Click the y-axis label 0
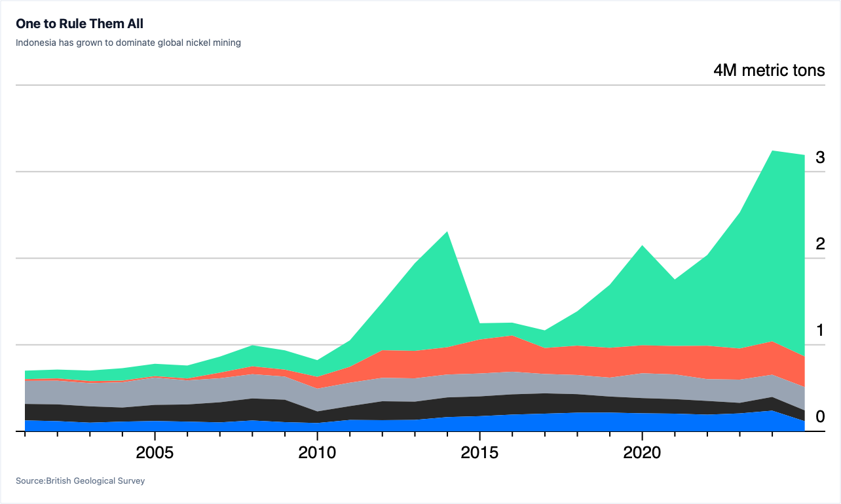 [x=820, y=416]
